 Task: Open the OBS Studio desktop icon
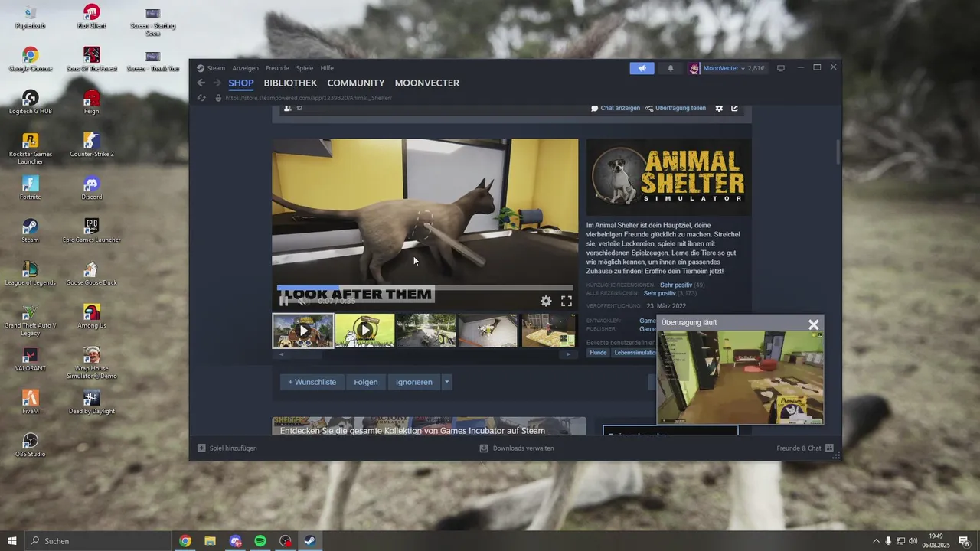coord(30,445)
